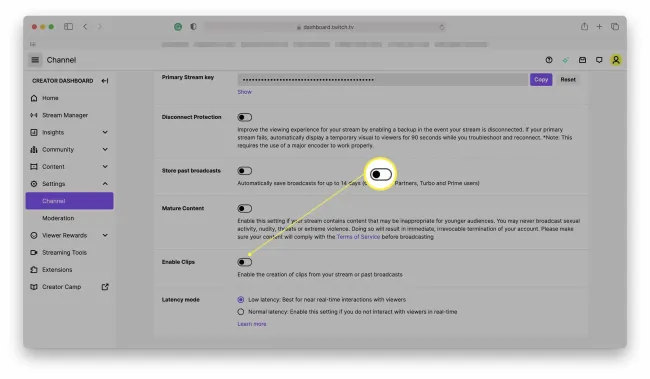The image size is (650, 379).
Task: Show Safari tab overview
Action: coord(615,27)
